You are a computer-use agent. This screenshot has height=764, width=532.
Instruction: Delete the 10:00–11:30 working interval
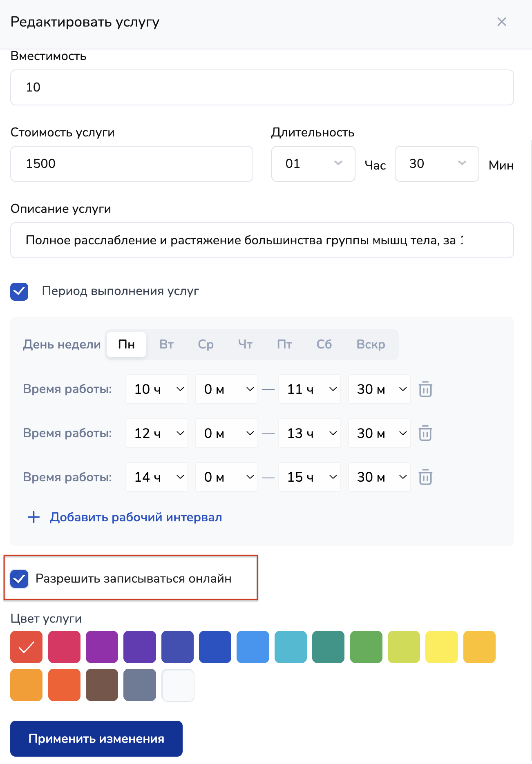point(425,389)
